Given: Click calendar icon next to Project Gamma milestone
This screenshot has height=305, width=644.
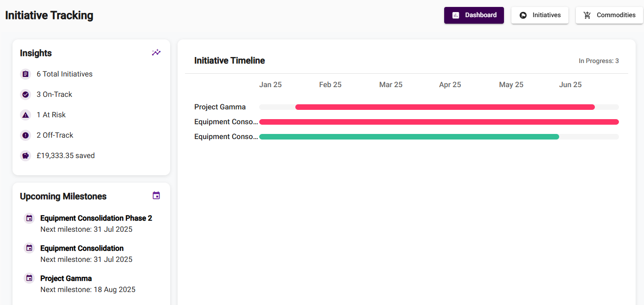Looking at the screenshot, I should (29, 279).
